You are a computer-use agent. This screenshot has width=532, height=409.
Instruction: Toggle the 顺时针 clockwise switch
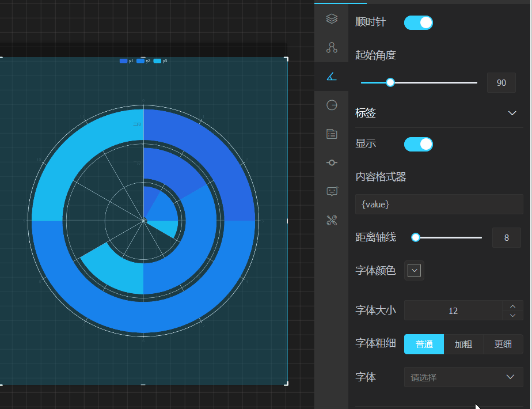[x=419, y=22]
